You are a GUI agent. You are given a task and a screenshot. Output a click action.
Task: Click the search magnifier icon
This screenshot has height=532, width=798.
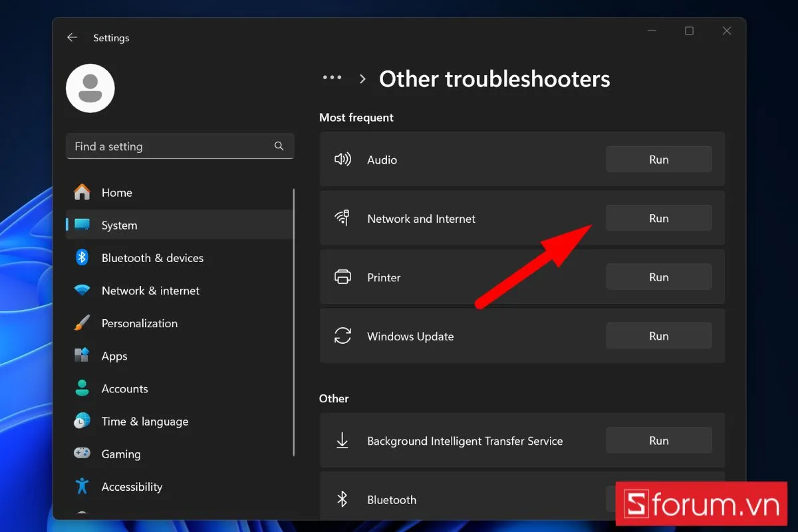pyautogui.click(x=279, y=146)
